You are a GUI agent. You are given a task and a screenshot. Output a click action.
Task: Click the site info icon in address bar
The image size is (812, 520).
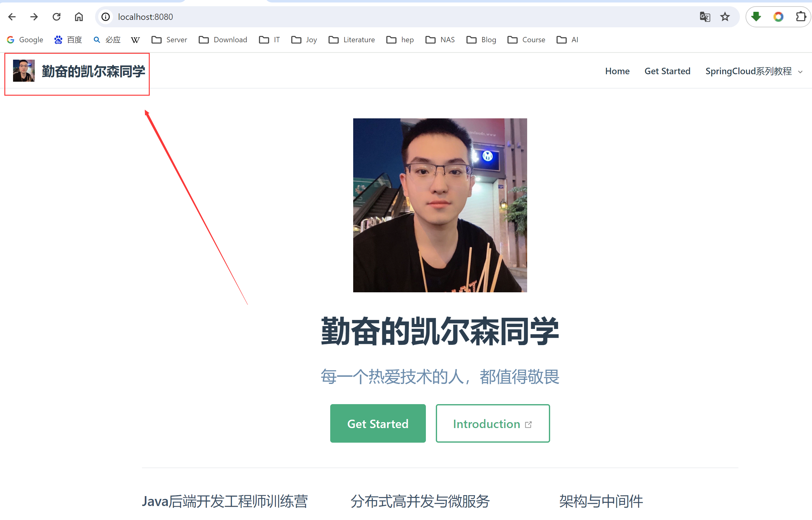(106, 16)
